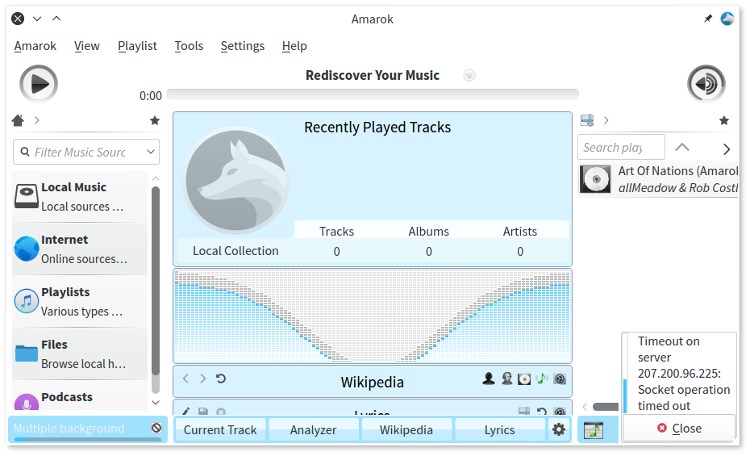Viewport: 750px width, 456px height.
Task: Jump to the previous playlist search result
Action: (682, 147)
